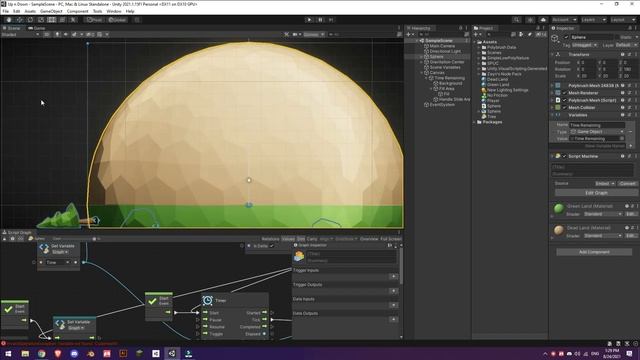Open the Layers dropdown in the toolbar
Image resolution: width=640 pixels, height=360 pixels.
click(593, 20)
